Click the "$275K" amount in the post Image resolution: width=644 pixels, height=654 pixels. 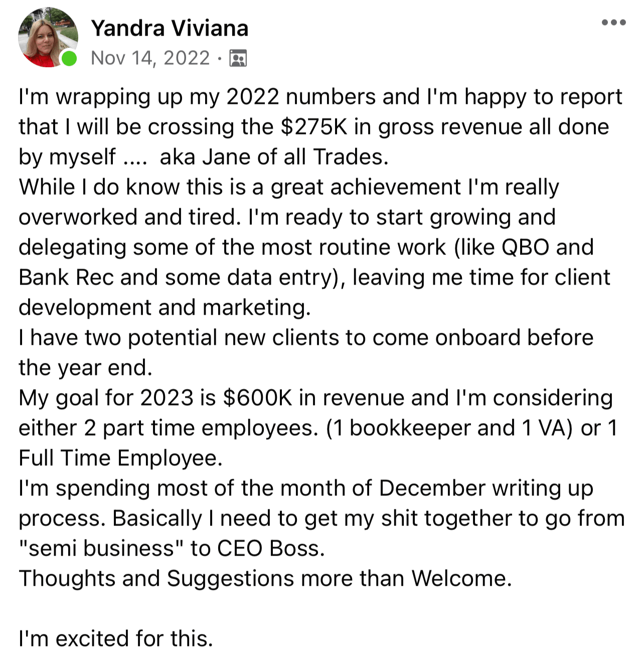pos(314,127)
